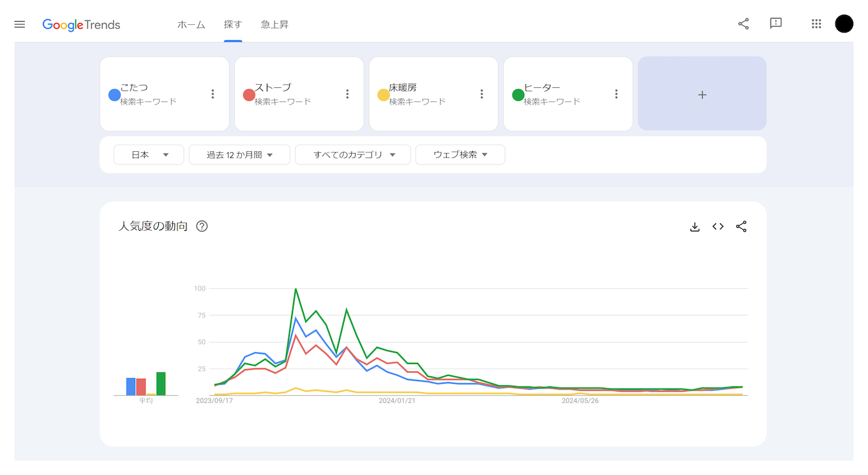This screenshot has width=868, height=475.
Task: Click the yellow 床暖房 color dot
Action: pos(384,95)
